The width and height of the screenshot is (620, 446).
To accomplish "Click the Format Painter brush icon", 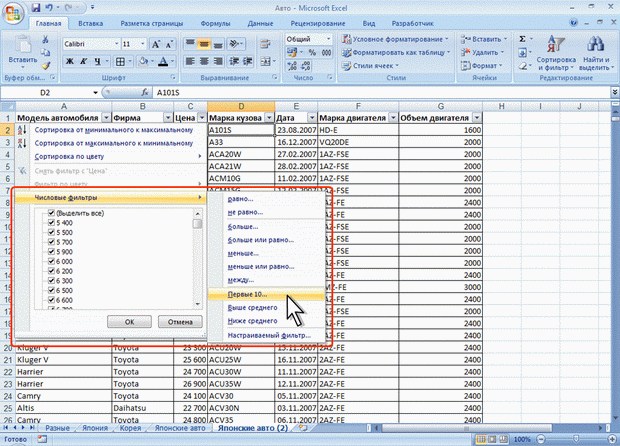I will 45,65.
